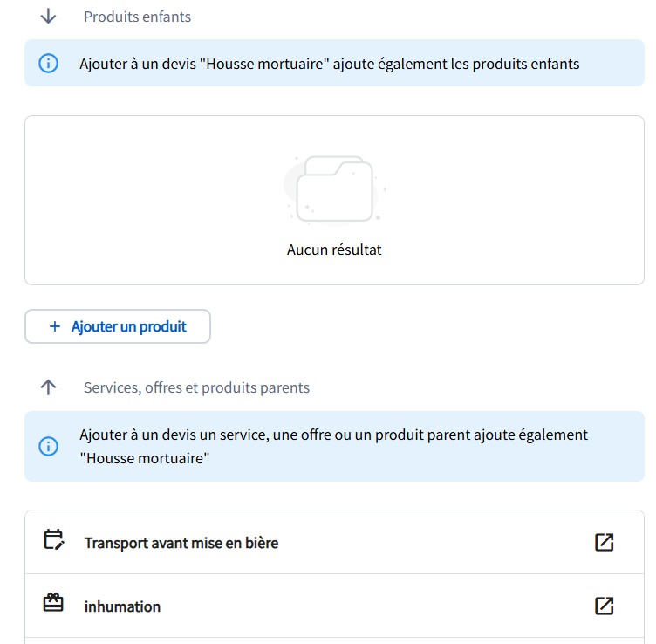Click the Aucun résultat text
Screen dimensions: 656x644
click(334, 250)
